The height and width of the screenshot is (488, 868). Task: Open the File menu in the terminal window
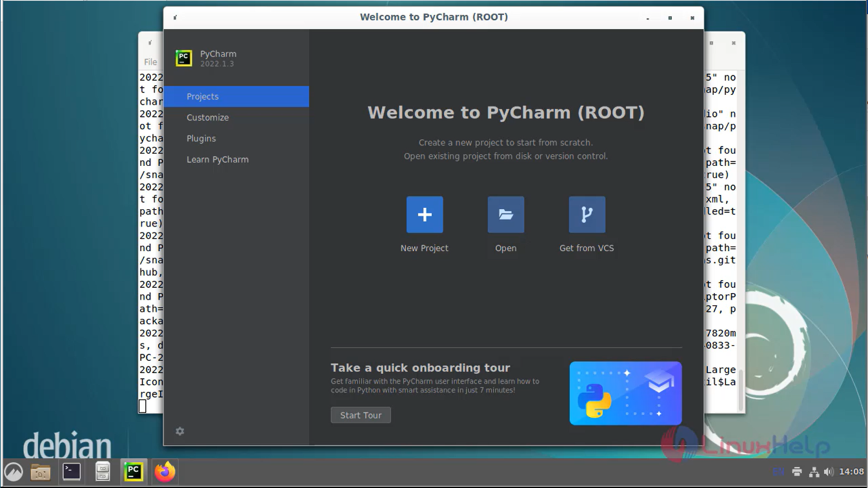pos(150,62)
